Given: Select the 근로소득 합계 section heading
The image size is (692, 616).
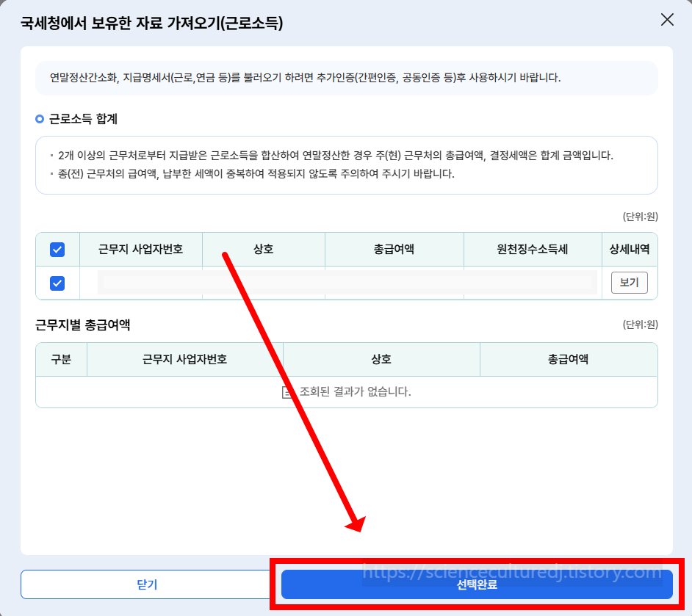Looking at the screenshot, I should click(83, 119).
